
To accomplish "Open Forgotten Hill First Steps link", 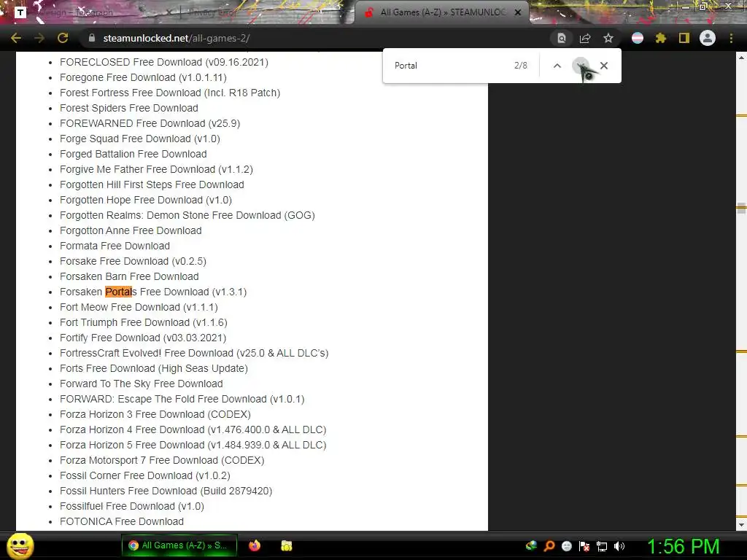I will [152, 184].
